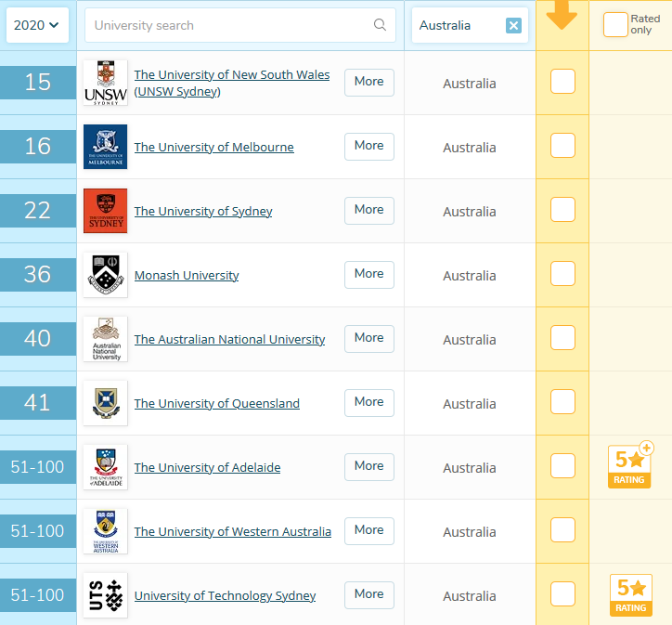Click the University of Melbourne crest logo
This screenshot has height=625, width=672.
pos(105,147)
